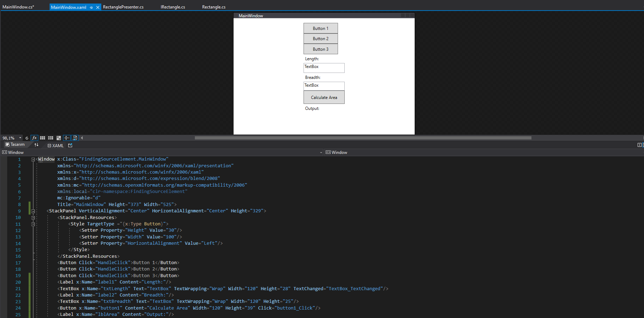Open the IRectangle.cs tab
This screenshot has width=644, height=318.
click(x=173, y=7)
